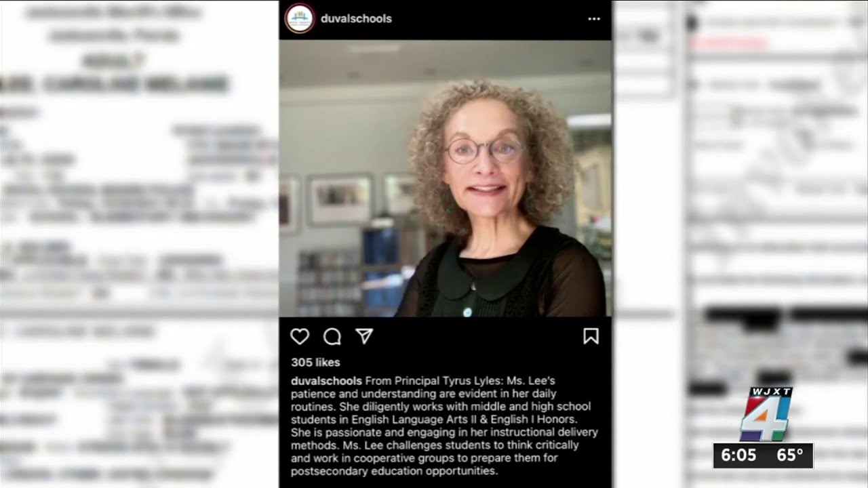Save post with the bookmark icon

[591, 336]
